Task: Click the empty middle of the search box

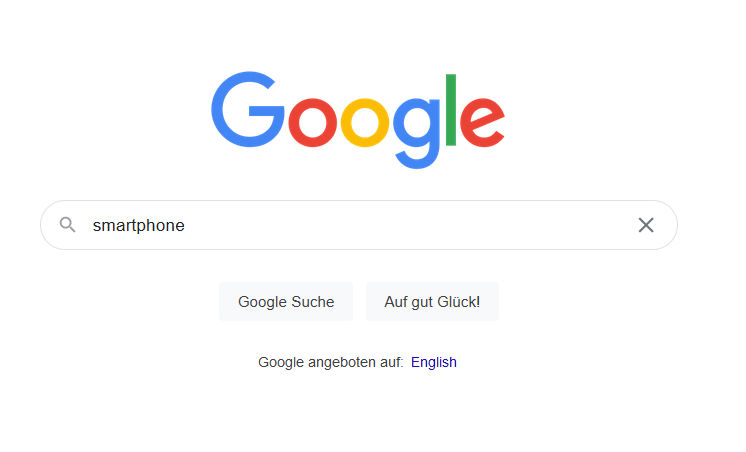Action: coord(404,225)
